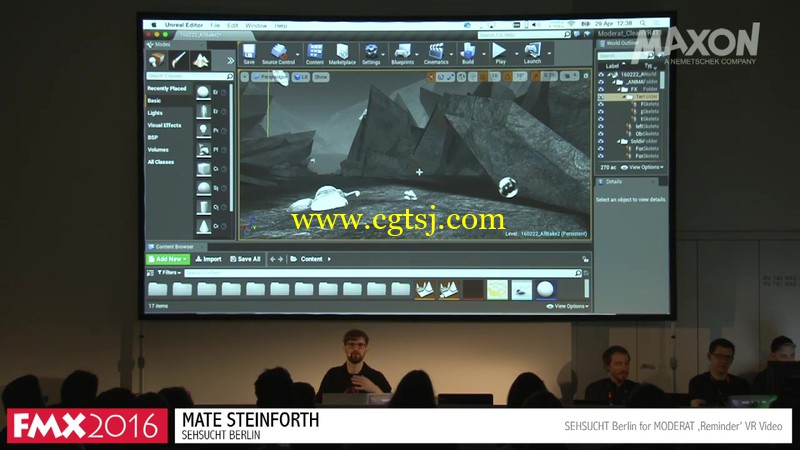Click the Add New button

point(168,259)
